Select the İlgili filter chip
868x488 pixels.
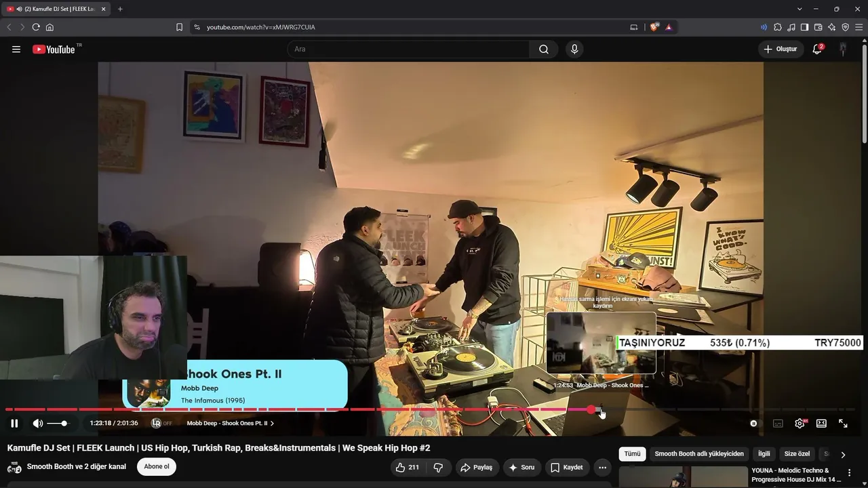(764, 454)
